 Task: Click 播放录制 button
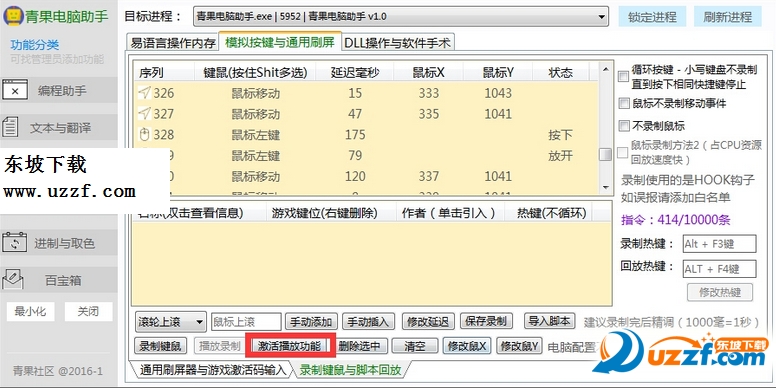pyautogui.click(x=219, y=345)
